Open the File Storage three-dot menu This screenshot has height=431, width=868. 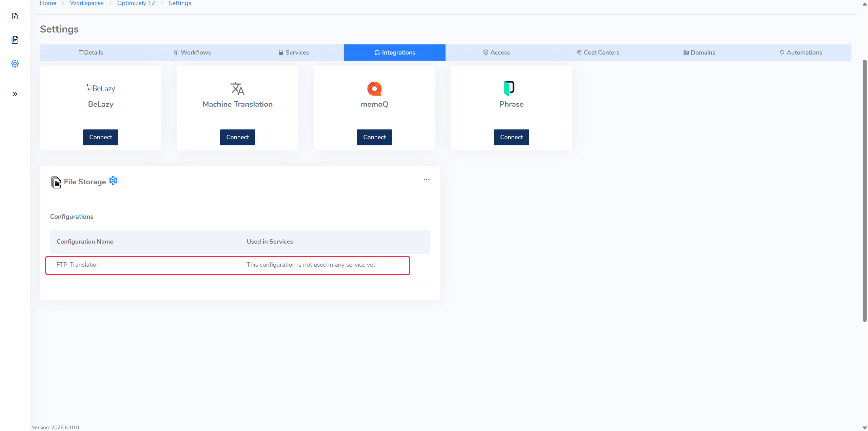[427, 180]
